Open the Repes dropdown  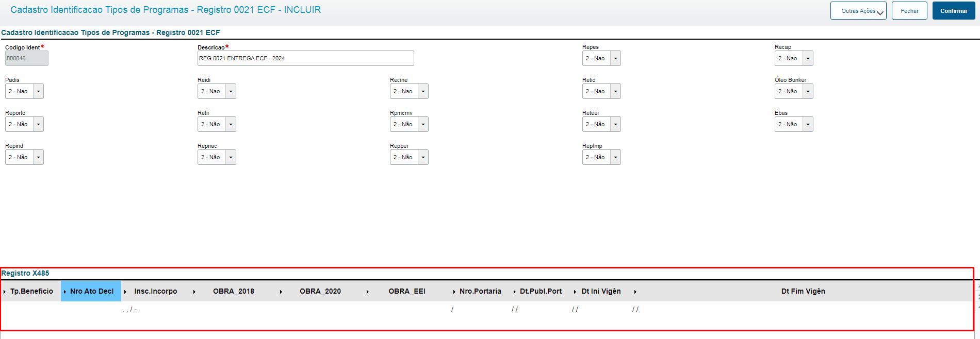coord(601,58)
